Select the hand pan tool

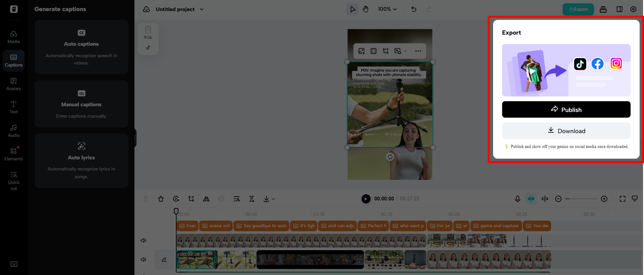click(x=366, y=9)
